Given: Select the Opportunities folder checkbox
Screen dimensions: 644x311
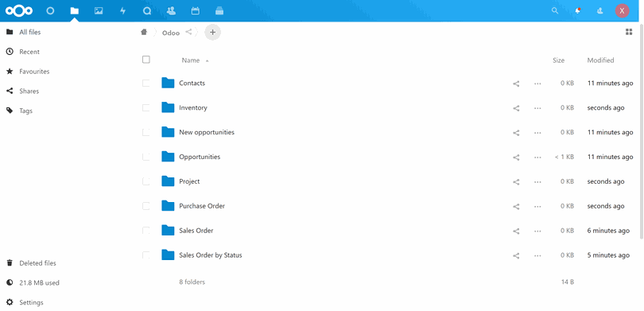Looking at the screenshot, I should [146, 157].
